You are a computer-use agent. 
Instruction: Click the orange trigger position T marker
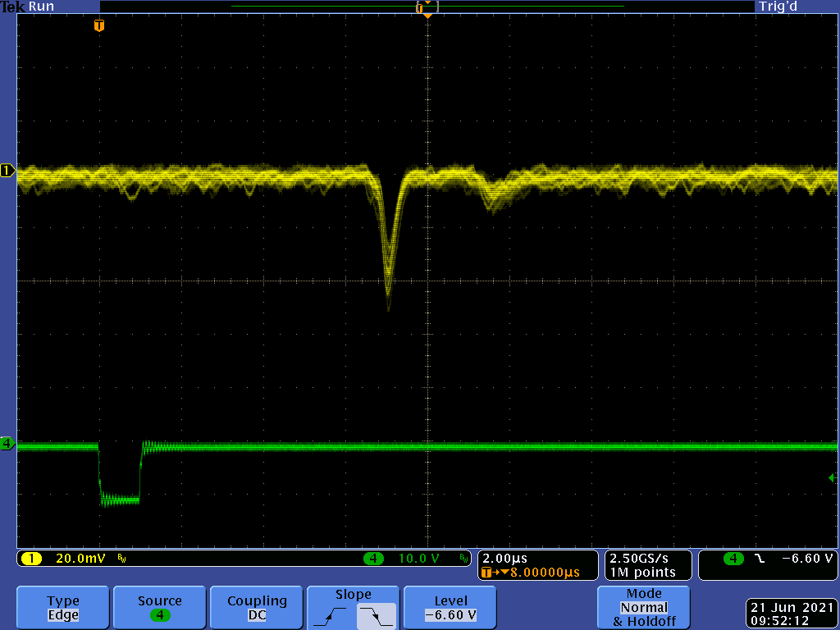point(99,25)
